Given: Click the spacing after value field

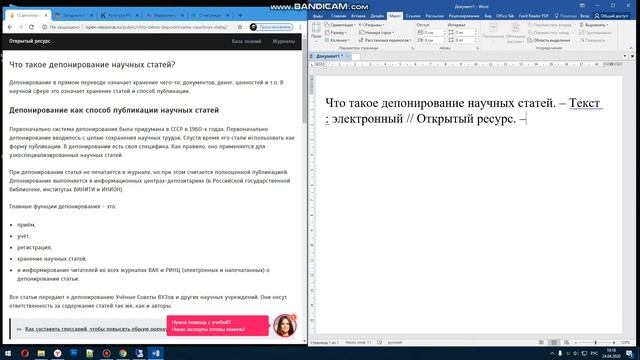Looking at the screenshot, I should (x=465, y=40).
